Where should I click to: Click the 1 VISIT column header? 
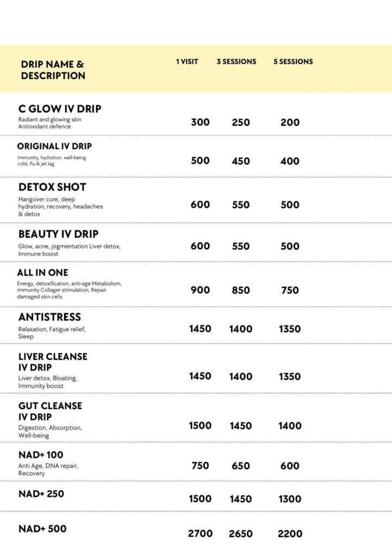[187, 61]
